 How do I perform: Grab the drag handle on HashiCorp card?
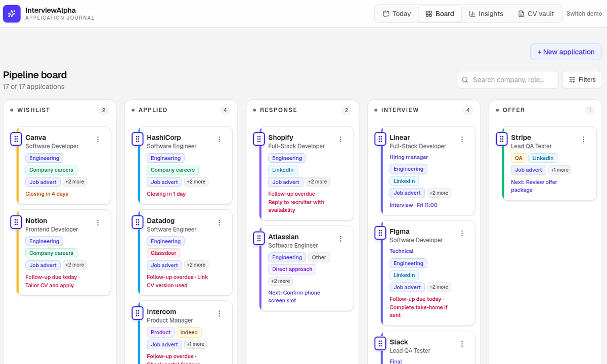pyautogui.click(x=138, y=139)
